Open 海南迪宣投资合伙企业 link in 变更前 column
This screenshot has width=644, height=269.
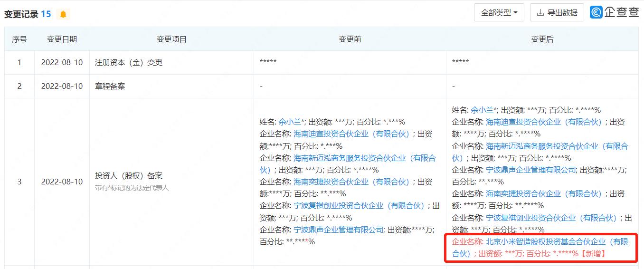click(x=351, y=134)
